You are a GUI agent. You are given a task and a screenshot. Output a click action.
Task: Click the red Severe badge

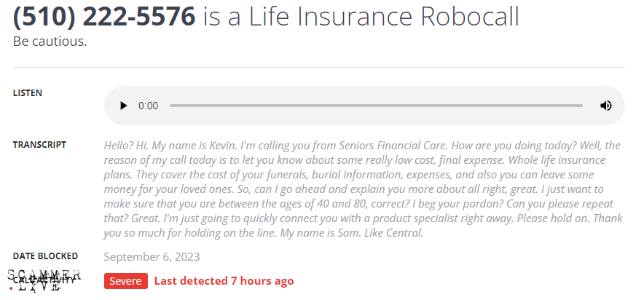[126, 281]
